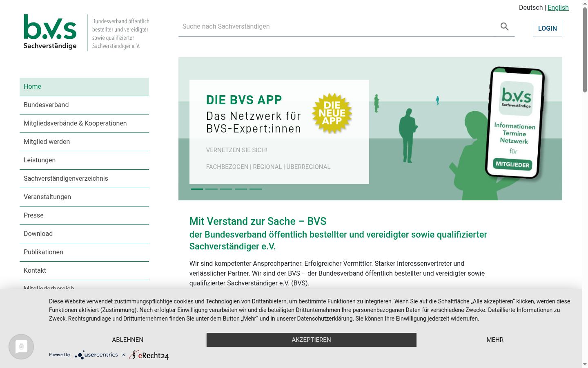Viewport: 588px width, 368px height.
Task: Click 'FACHBEZOGEN | REGIONAL | ÜBERREGIONAL' banner text
Action: coord(268,167)
